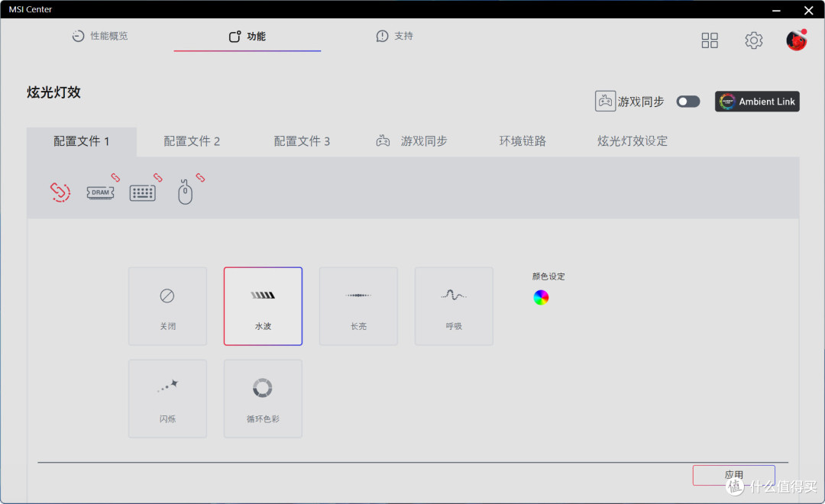Toggle link badge above DRAM icon
Image resolution: width=825 pixels, height=504 pixels.
click(x=115, y=177)
